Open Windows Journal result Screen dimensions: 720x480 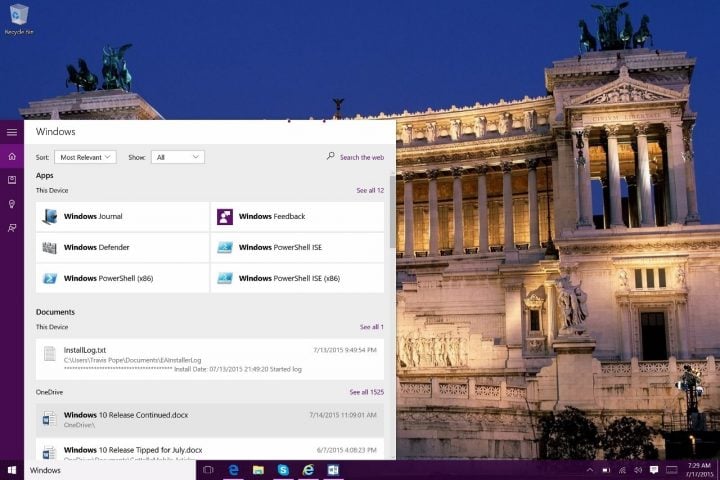[x=122, y=216]
